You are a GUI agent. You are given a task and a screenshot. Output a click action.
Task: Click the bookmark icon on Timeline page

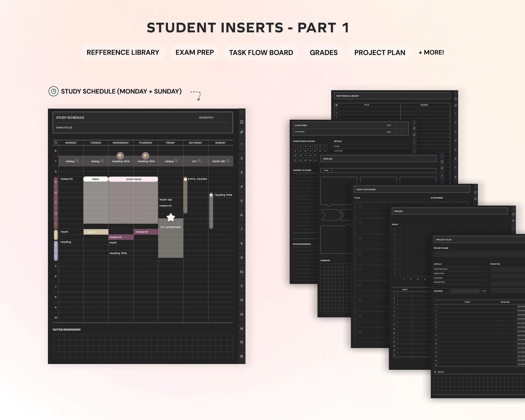442,162
